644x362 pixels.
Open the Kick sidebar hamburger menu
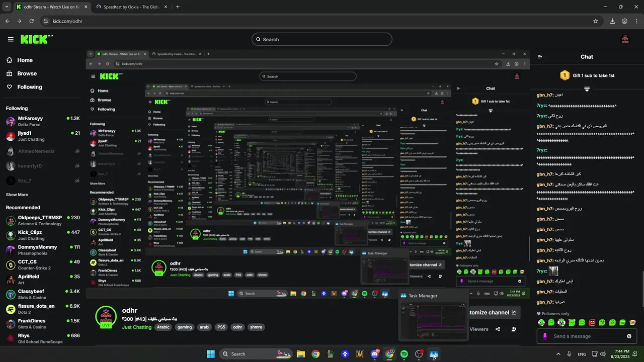tap(11, 39)
